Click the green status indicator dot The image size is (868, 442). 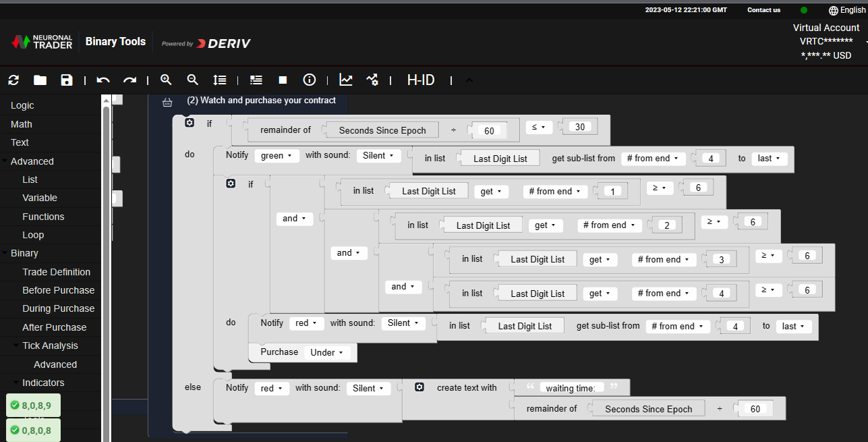pos(803,10)
